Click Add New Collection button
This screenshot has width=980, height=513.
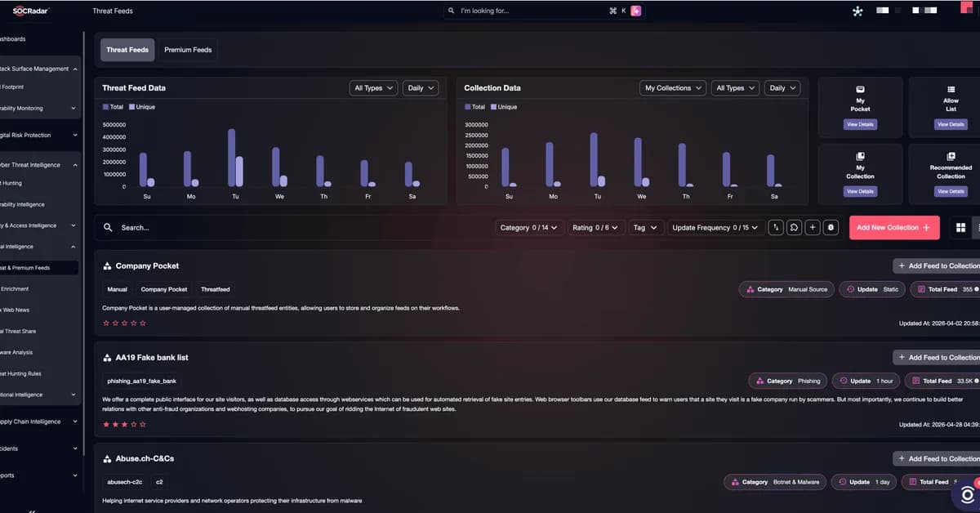coord(894,228)
